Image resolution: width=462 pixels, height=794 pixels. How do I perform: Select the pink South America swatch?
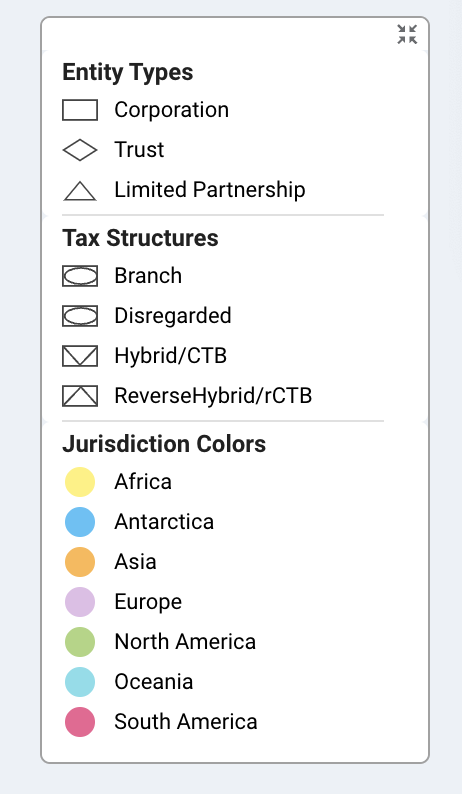80,722
